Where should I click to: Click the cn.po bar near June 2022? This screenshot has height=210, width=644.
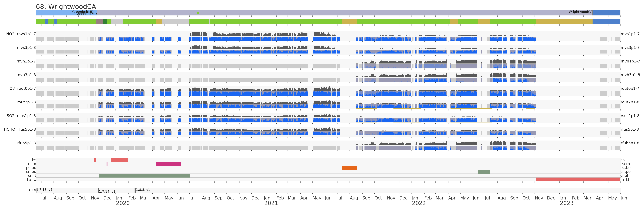coord(484,172)
